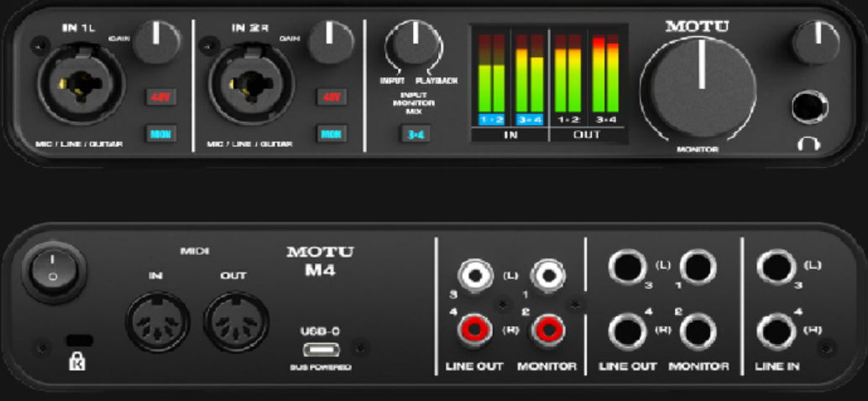The image size is (868, 401).
Task: Click the quarter-inch monitor 1 jack
Action: (698, 268)
